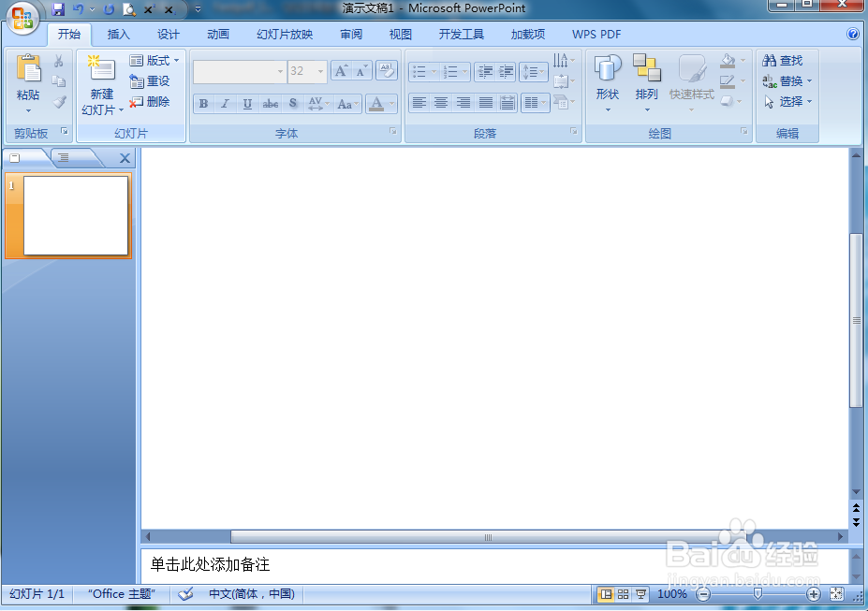Open the Shapes gallery

[608, 83]
